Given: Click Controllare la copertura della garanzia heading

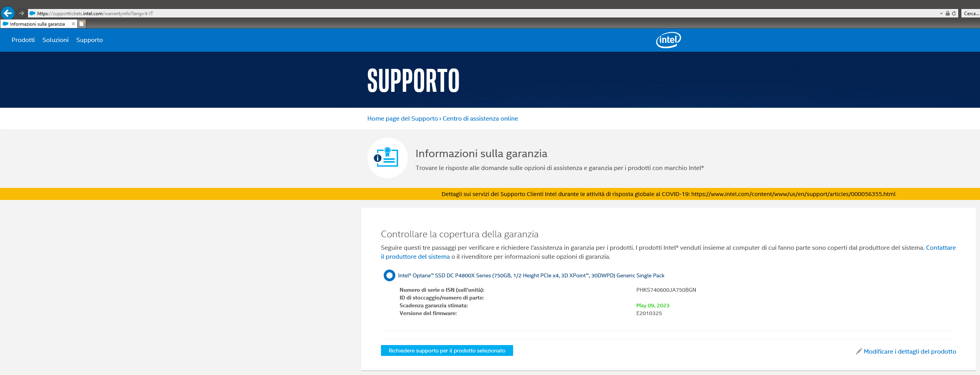Looking at the screenshot, I should pyautogui.click(x=459, y=234).
